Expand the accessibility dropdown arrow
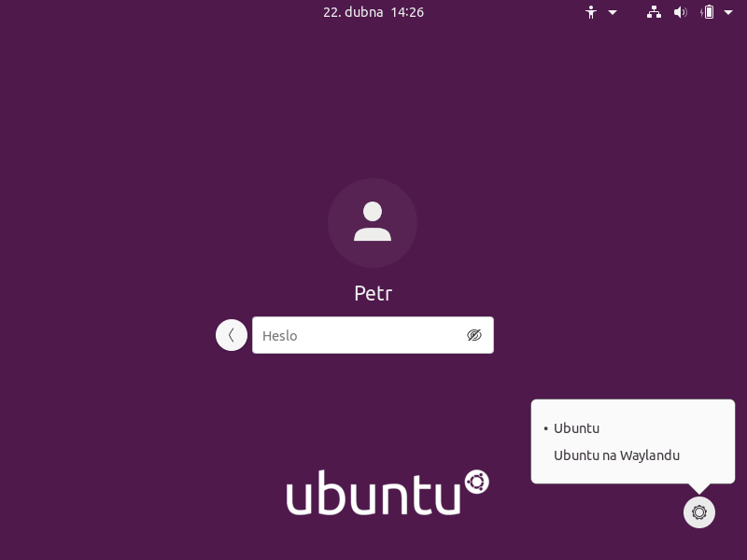The width and height of the screenshot is (747, 560). 613,13
